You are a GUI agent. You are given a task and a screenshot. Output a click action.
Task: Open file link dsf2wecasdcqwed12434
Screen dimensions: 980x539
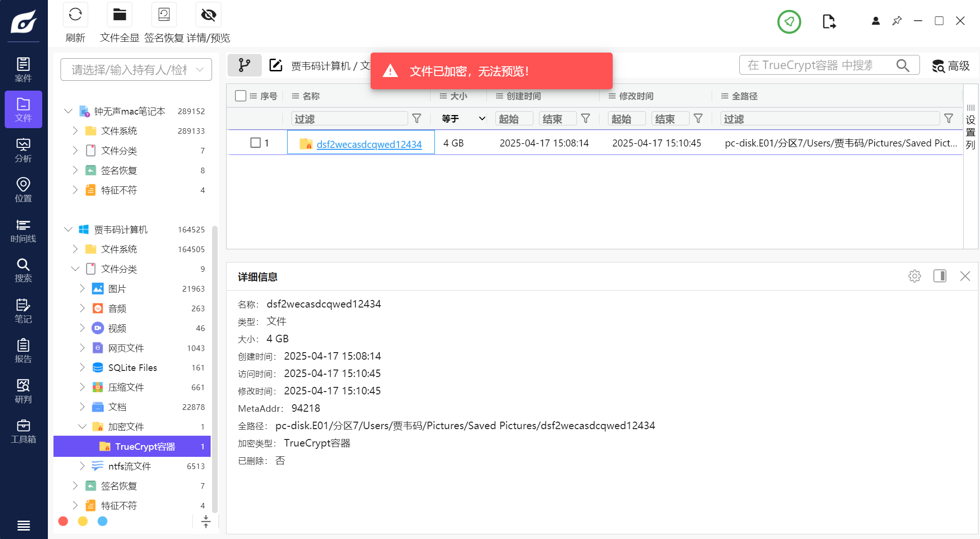[369, 144]
